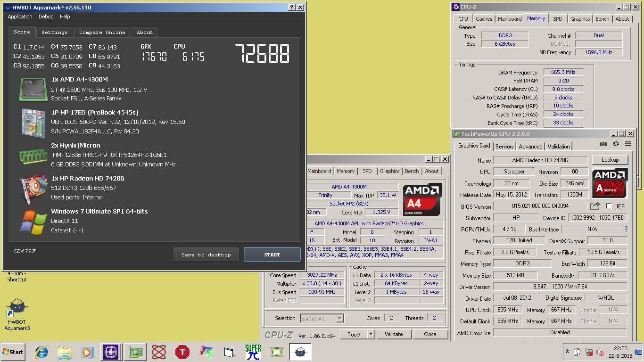Screen dimensions: 644x362
Task: Launch Super Pi from the taskbar
Action: tap(253, 352)
